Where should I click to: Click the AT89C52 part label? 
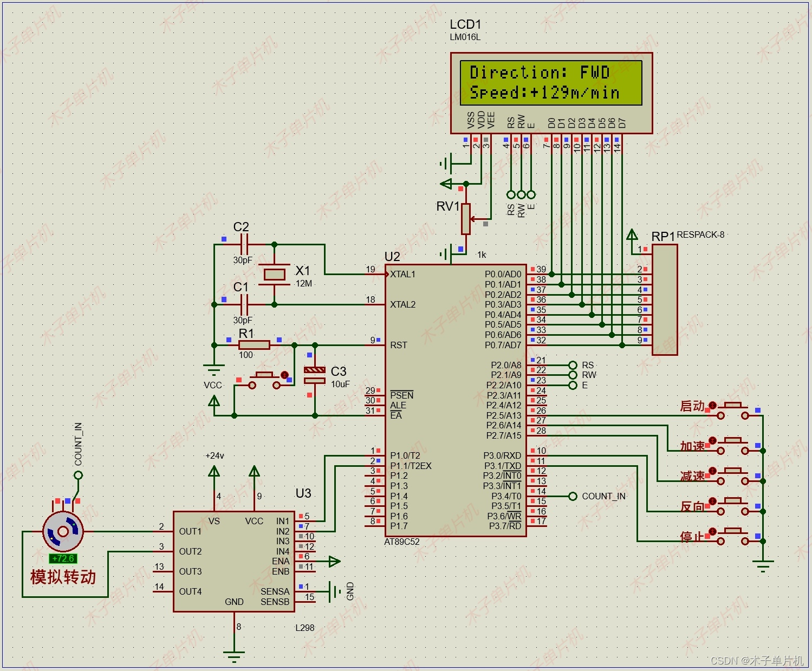click(402, 542)
